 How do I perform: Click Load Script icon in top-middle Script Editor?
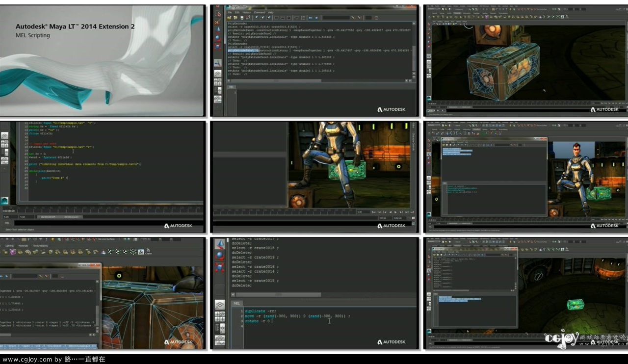[230, 18]
